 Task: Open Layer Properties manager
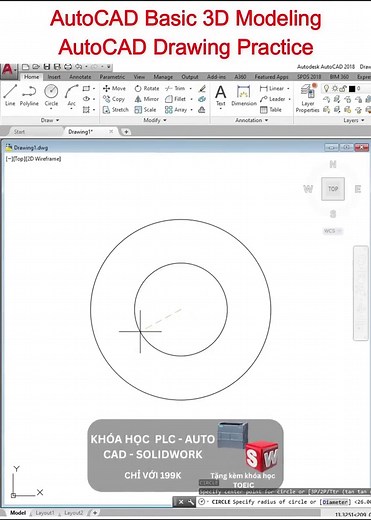(x=308, y=98)
